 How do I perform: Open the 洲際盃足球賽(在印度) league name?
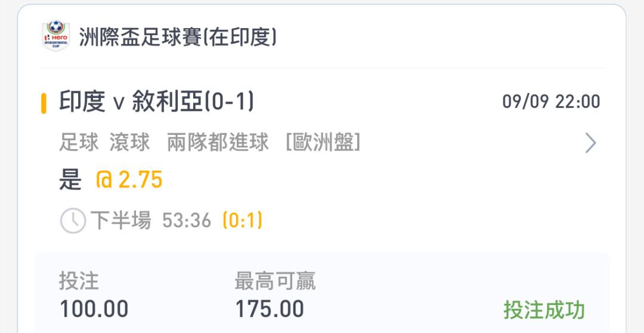point(178,37)
